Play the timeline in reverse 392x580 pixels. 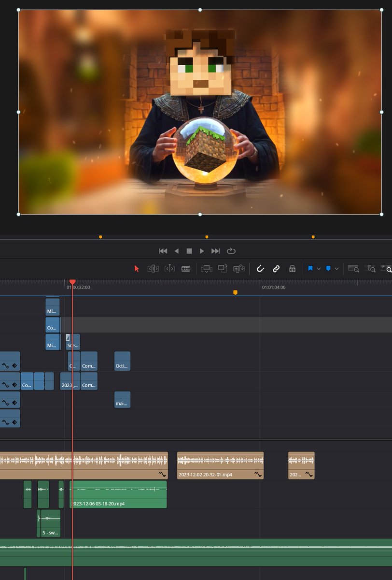176,251
